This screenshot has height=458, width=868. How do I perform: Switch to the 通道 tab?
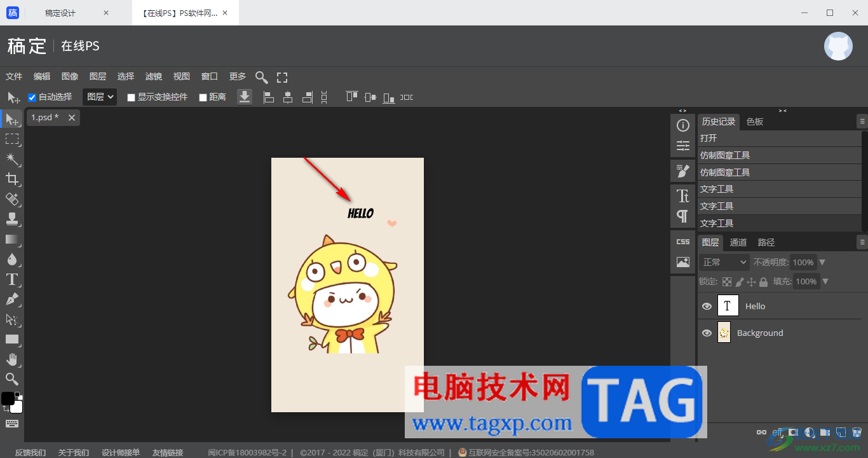(x=738, y=242)
